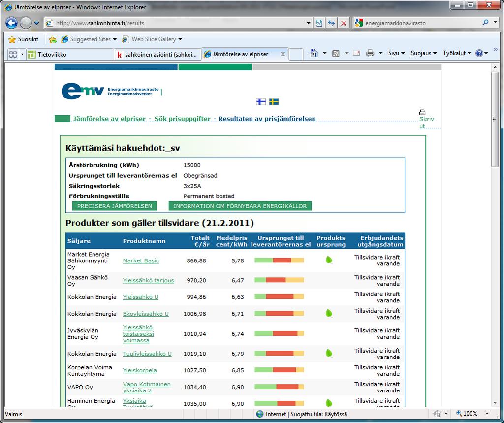
Task: Switch language with the Finnish flag
Action: (x=261, y=102)
